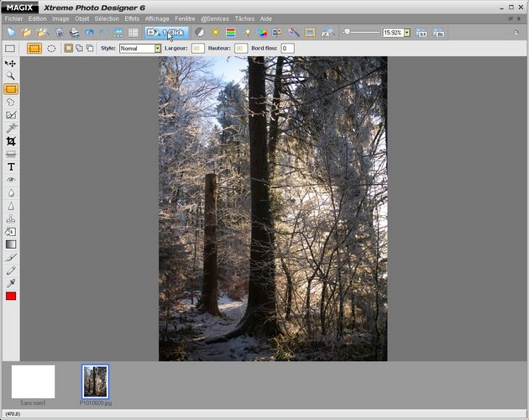Viewport: 529px width, 420px height.
Task: Switch to elliptical selection shape
Action: click(x=51, y=49)
